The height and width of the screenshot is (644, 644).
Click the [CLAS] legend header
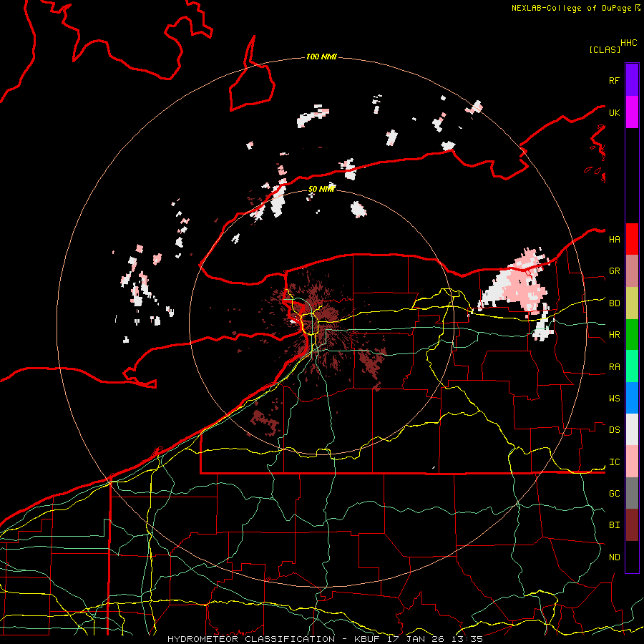pyautogui.click(x=605, y=49)
